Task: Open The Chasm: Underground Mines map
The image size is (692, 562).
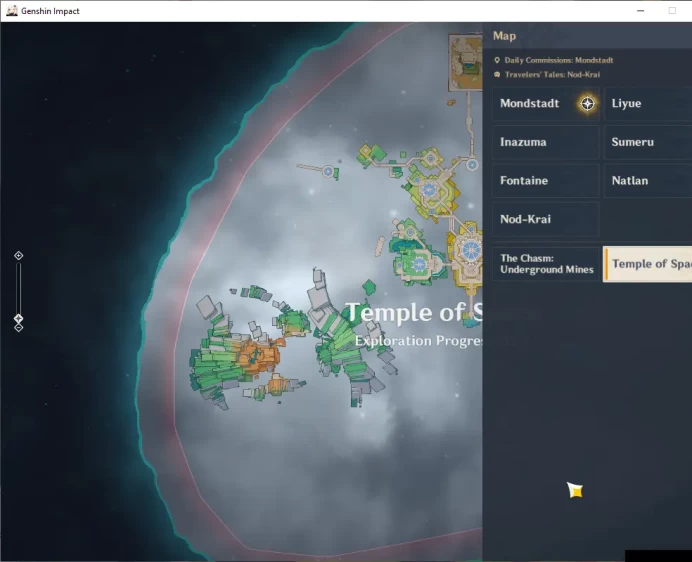Action: tap(545, 264)
